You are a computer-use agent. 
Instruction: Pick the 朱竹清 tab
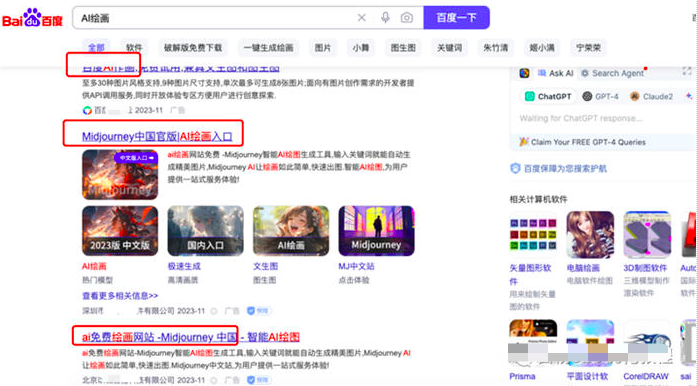(496, 48)
